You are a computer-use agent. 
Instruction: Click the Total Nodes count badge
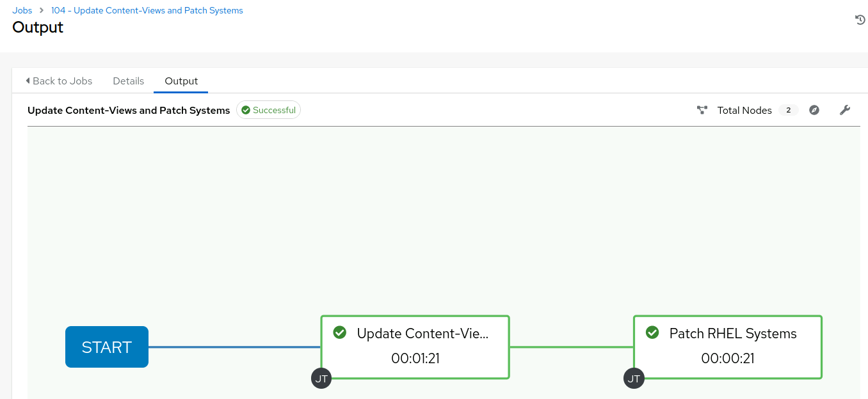point(788,110)
